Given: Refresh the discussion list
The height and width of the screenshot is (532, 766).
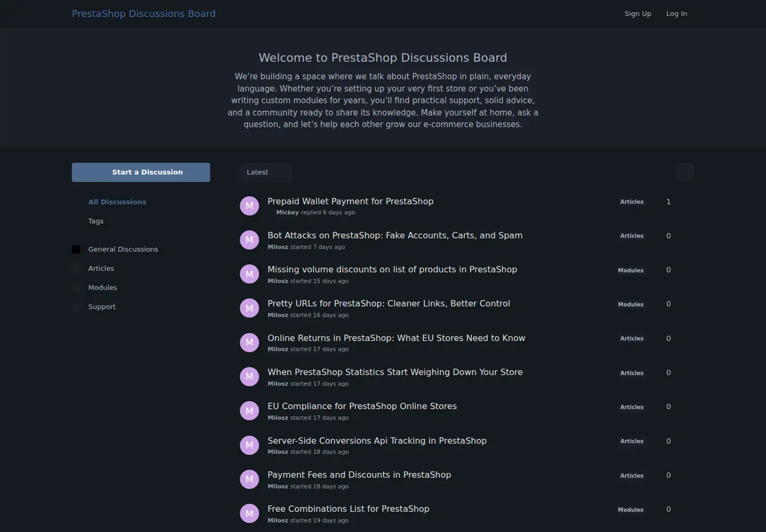Looking at the screenshot, I should [684, 172].
